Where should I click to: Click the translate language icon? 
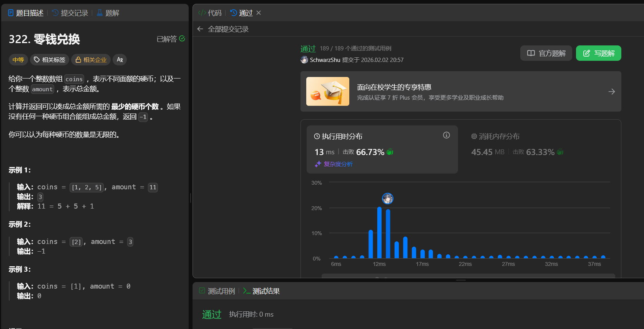coord(120,60)
